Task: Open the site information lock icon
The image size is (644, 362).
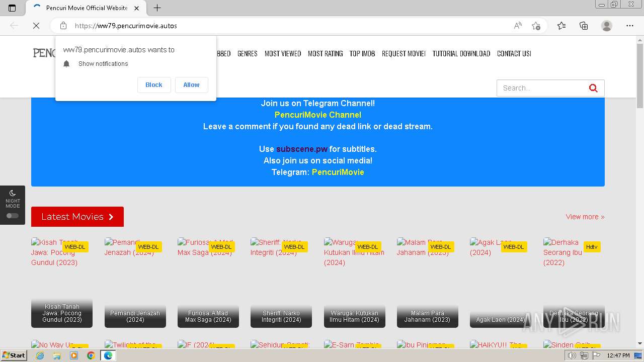Action: tap(63, 26)
